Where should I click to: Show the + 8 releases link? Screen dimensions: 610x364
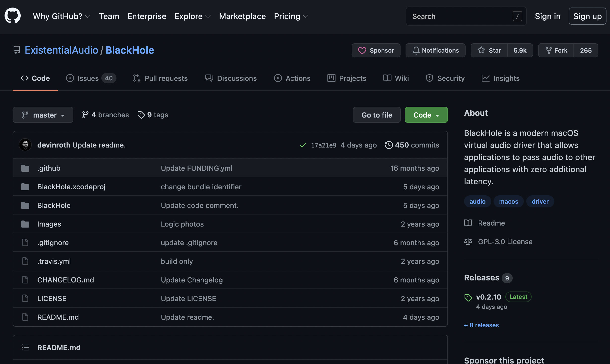481,325
